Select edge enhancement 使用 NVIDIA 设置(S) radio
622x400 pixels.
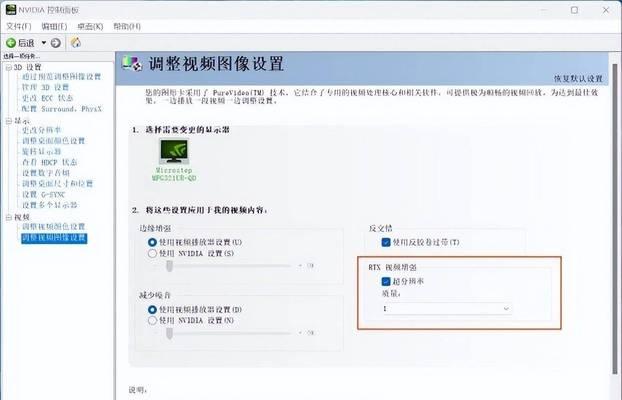(x=152, y=253)
